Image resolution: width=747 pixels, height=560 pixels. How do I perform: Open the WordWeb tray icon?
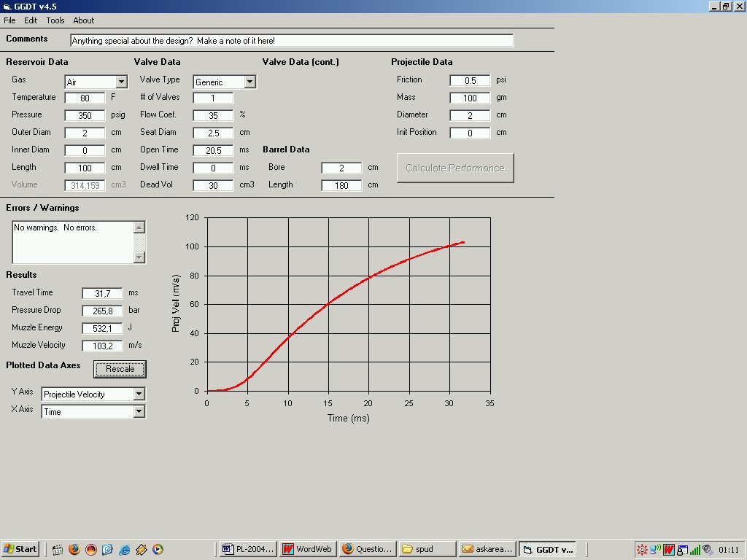668,550
